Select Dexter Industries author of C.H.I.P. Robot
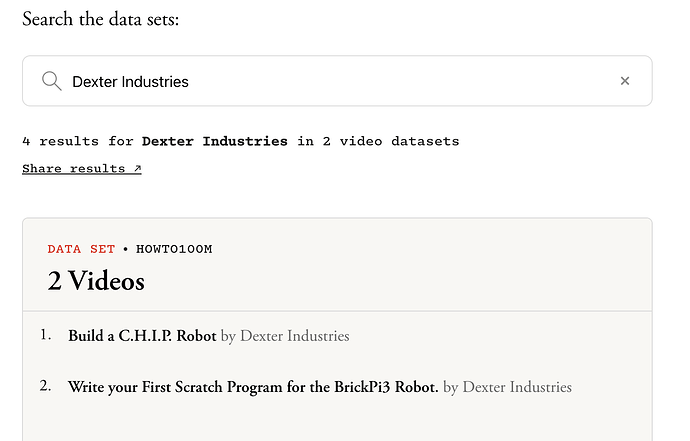 294,336
